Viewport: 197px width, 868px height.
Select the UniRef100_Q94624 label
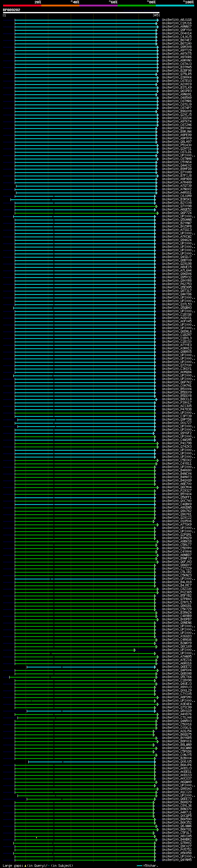pos(177,240)
